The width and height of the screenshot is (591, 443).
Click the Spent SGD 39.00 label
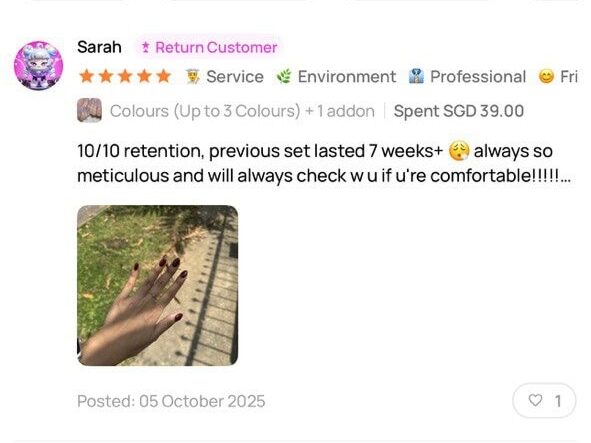point(459,111)
